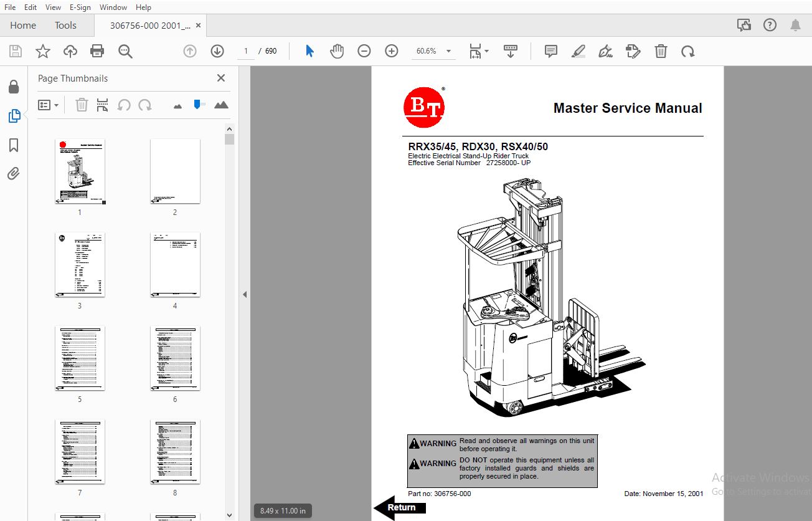Open the sign document pen tool
This screenshot has width=812, height=521.
pyautogui.click(x=605, y=51)
